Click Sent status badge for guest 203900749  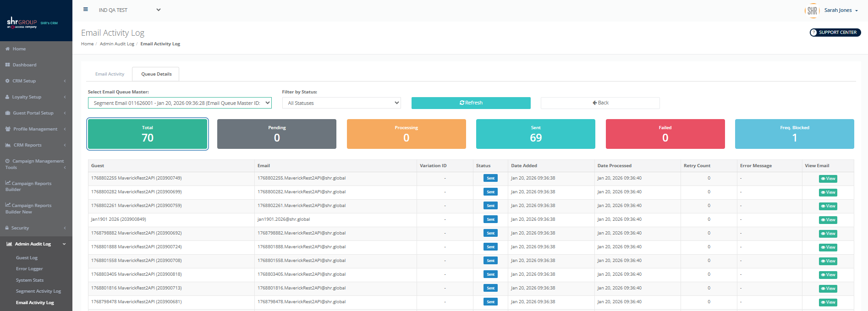pyautogui.click(x=490, y=178)
